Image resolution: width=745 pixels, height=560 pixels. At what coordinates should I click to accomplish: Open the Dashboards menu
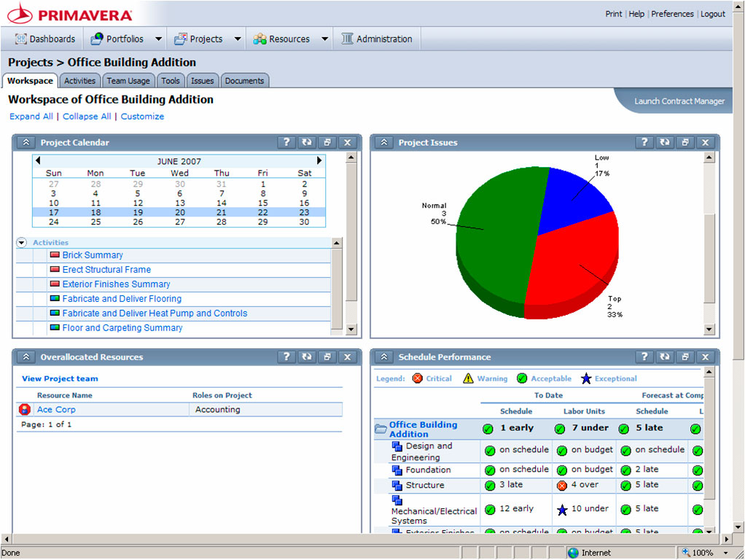tap(45, 39)
